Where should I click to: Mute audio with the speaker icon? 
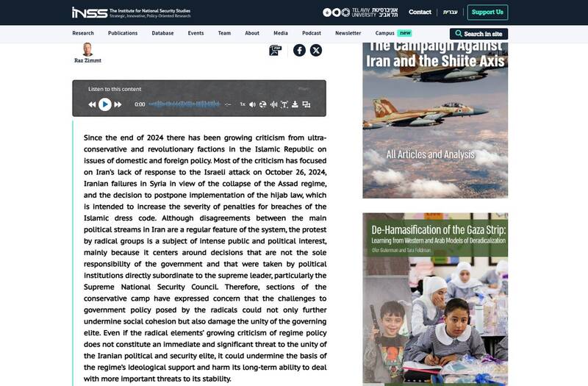(252, 104)
